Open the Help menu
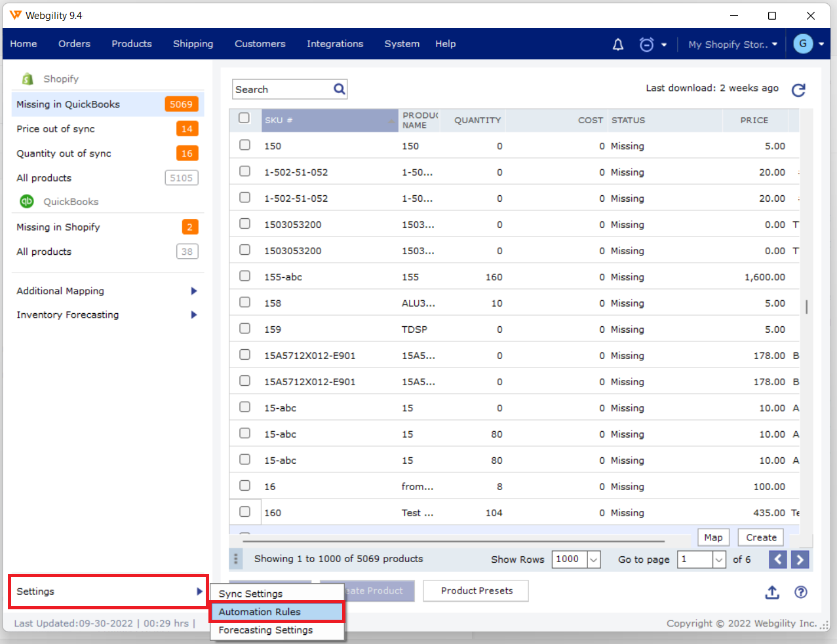 (446, 44)
